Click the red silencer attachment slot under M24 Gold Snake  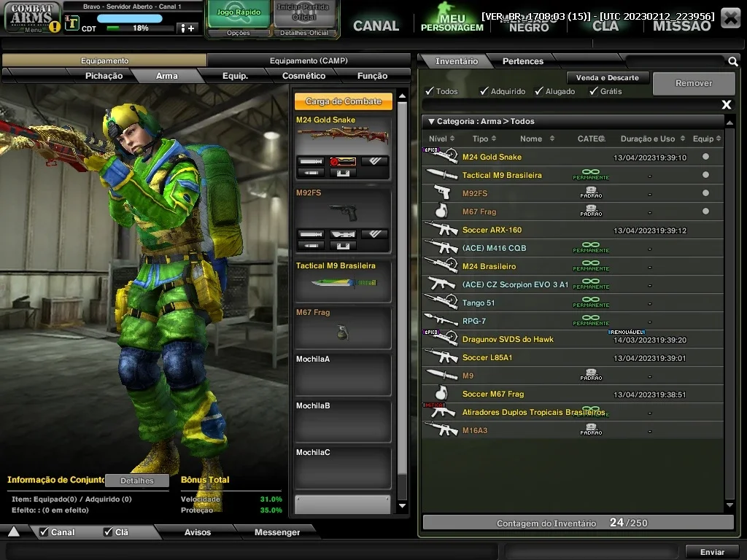tap(343, 162)
